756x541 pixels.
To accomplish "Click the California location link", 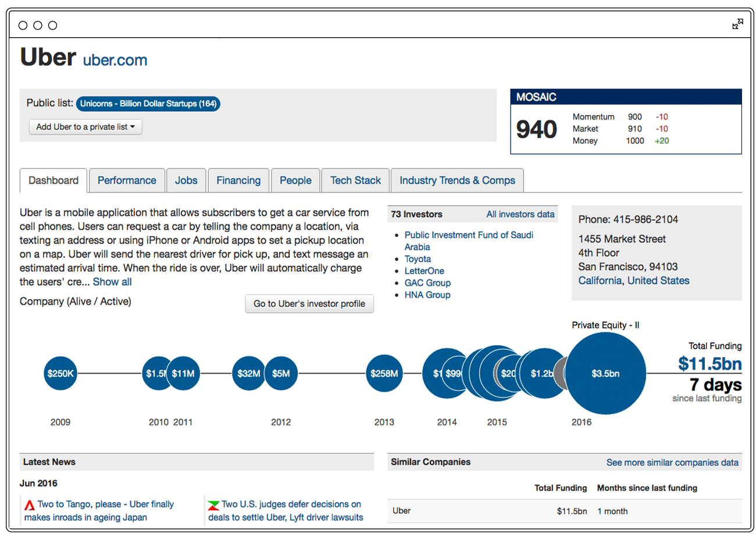I will (600, 281).
